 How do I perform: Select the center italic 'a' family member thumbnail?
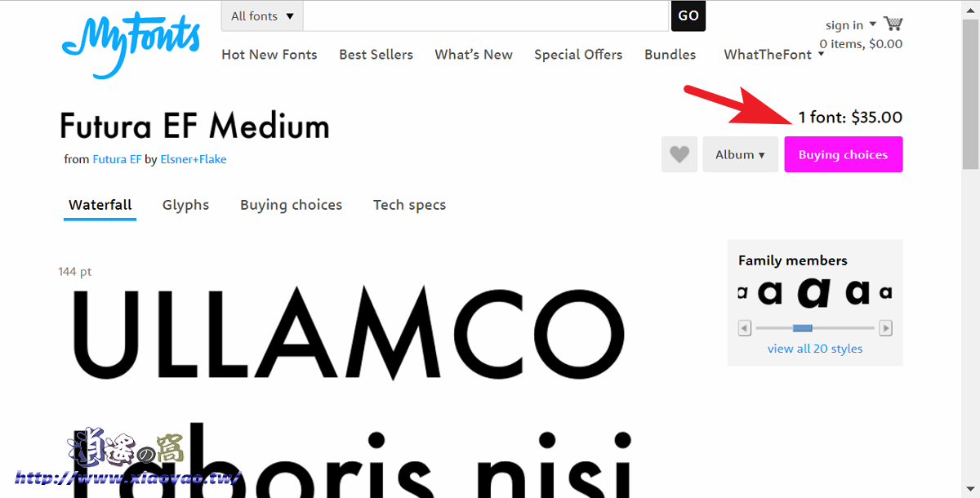pos(814,291)
